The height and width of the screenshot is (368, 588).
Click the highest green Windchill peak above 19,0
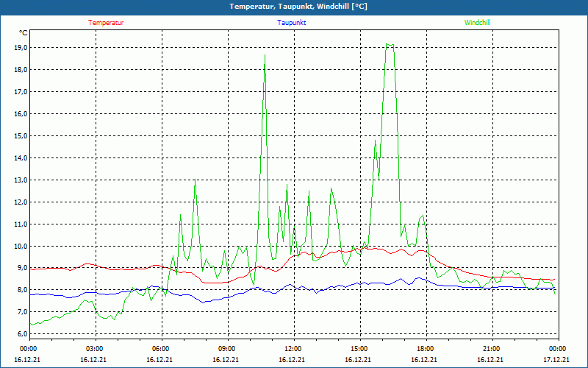coord(390,44)
